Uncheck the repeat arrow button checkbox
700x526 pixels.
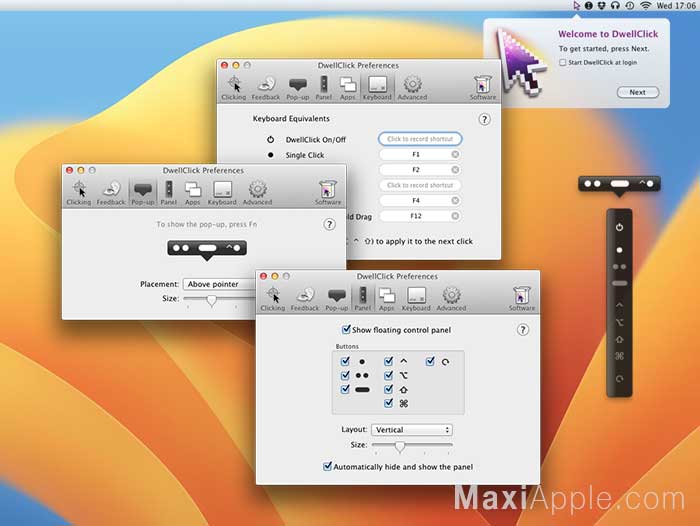[x=430, y=361]
